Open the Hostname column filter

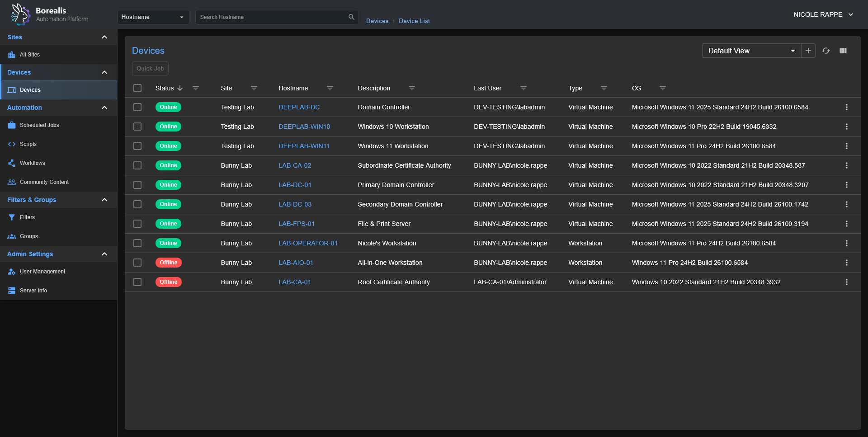(330, 88)
